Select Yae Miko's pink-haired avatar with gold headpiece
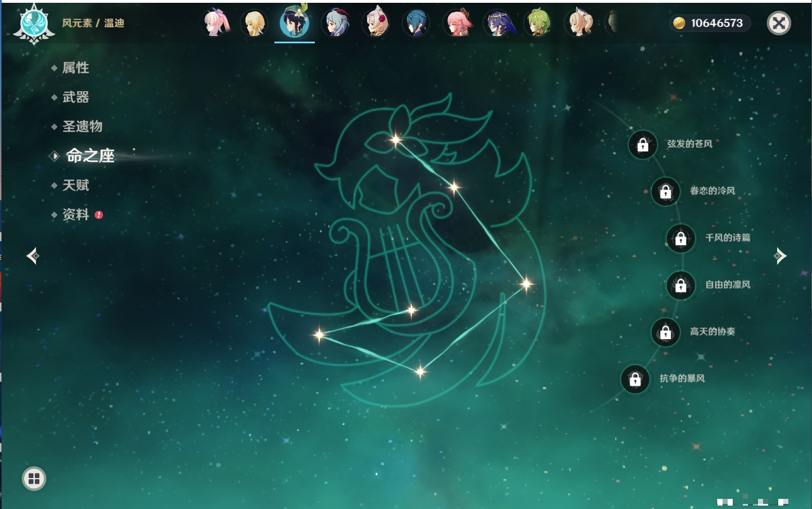Image resolution: width=812 pixels, height=509 pixels. [x=458, y=23]
